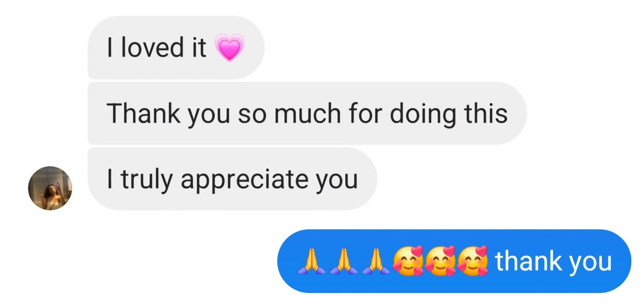Click the first praying hands emoji
The image size is (644, 306).
tap(312, 261)
